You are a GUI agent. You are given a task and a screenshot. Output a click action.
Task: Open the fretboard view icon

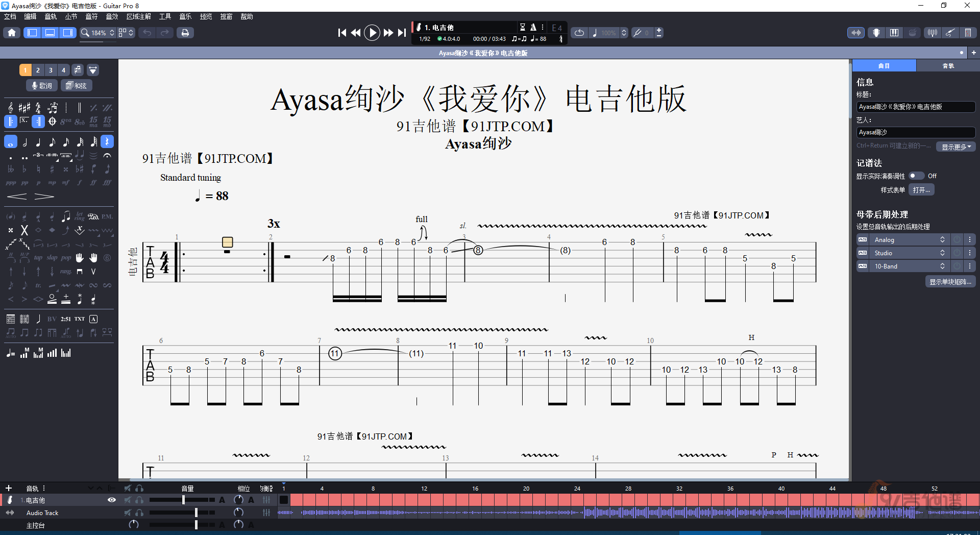tap(876, 33)
